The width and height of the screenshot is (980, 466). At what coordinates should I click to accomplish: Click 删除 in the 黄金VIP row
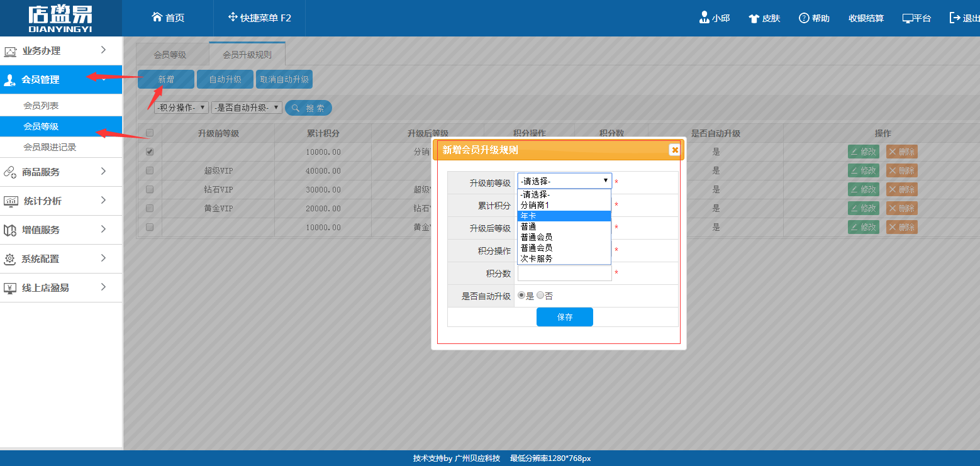coord(902,208)
